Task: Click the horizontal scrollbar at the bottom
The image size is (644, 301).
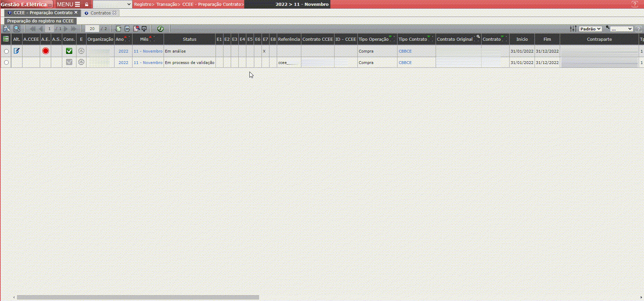Action: pyautogui.click(x=138, y=297)
